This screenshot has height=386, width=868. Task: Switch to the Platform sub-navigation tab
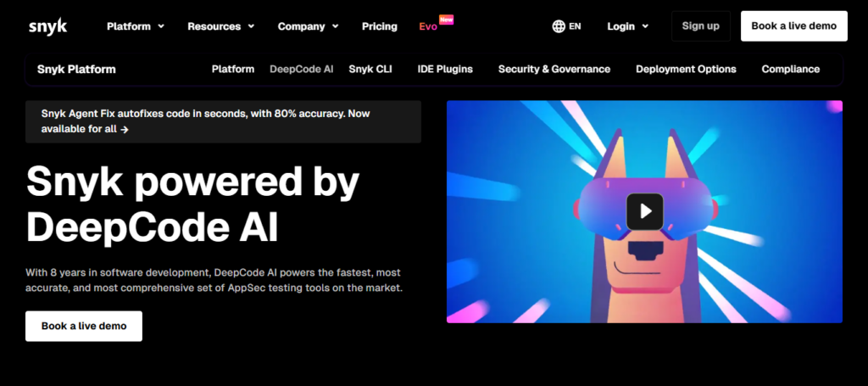click(x=233, y=70)
